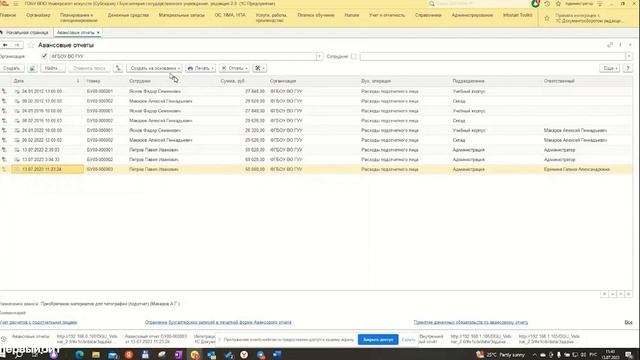Screen dimensions: 640x360
Task: Open File Explorer from the taskbar
Action: pos(96,355)
